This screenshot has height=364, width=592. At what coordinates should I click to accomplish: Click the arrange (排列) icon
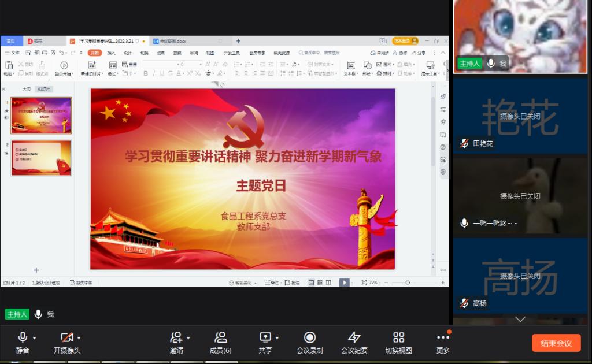point(379,73)
